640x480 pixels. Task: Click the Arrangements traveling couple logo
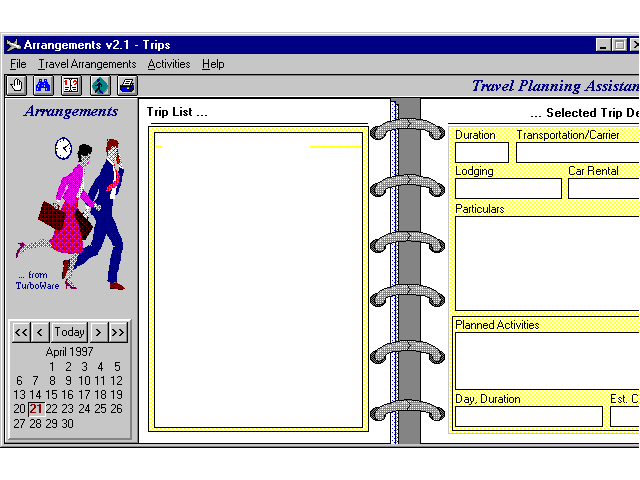(x=70, y=210)
